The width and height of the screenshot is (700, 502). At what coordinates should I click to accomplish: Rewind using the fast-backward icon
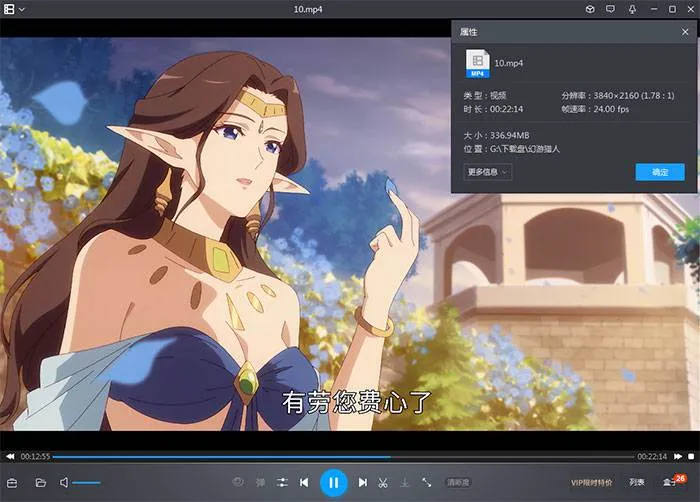[x=10, y=456]
